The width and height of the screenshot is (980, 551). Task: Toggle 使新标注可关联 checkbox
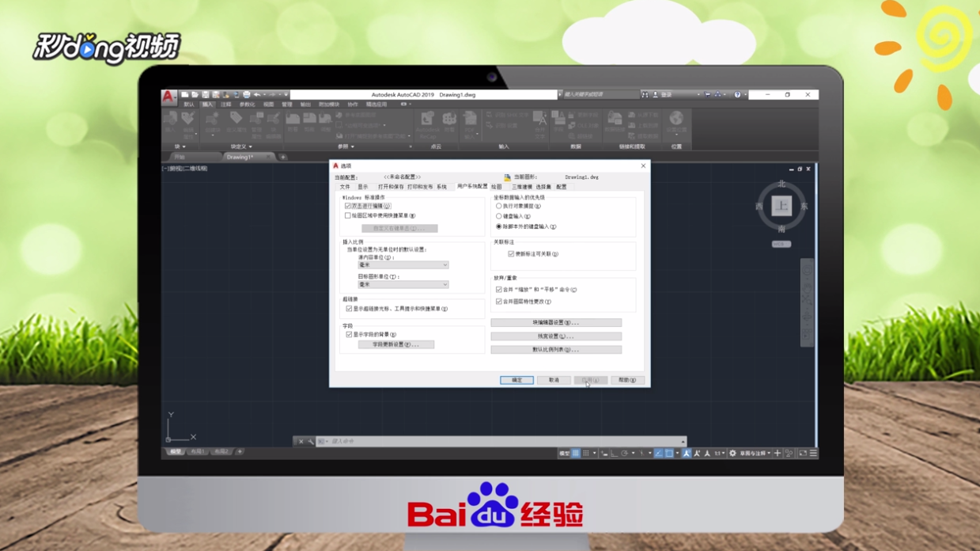(511, 254)
